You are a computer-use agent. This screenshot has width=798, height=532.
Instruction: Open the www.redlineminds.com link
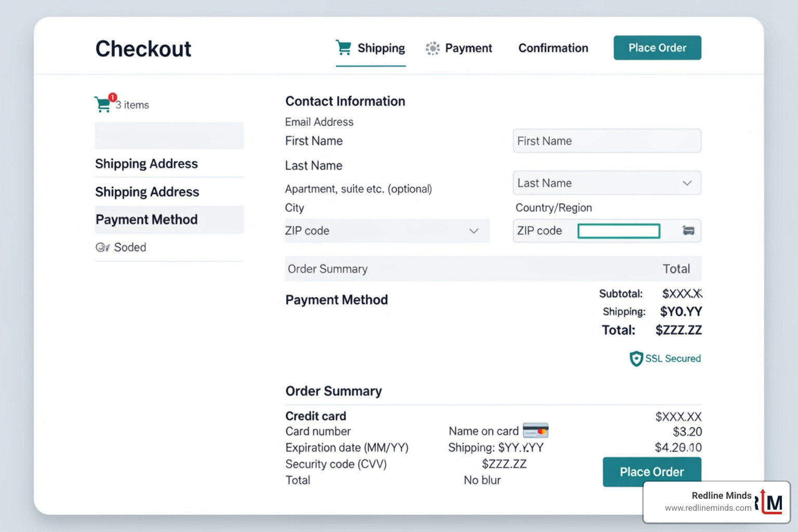pos(707,508)
